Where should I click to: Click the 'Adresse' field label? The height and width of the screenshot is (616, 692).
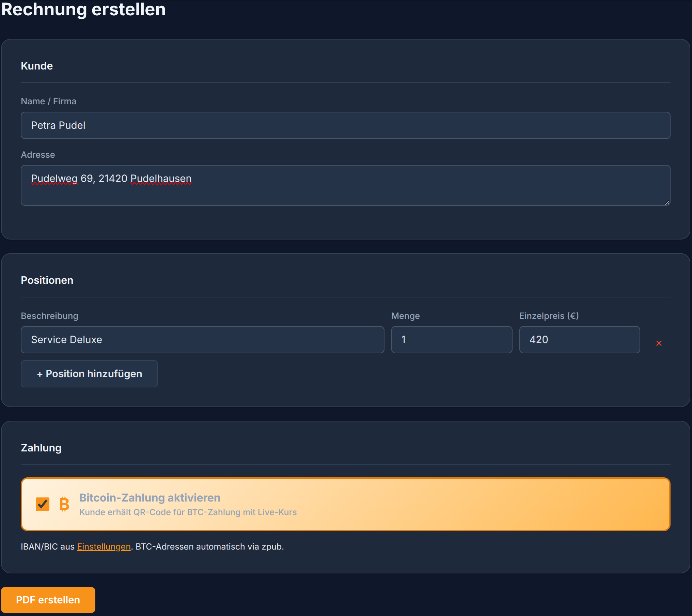tap(38, 155)
